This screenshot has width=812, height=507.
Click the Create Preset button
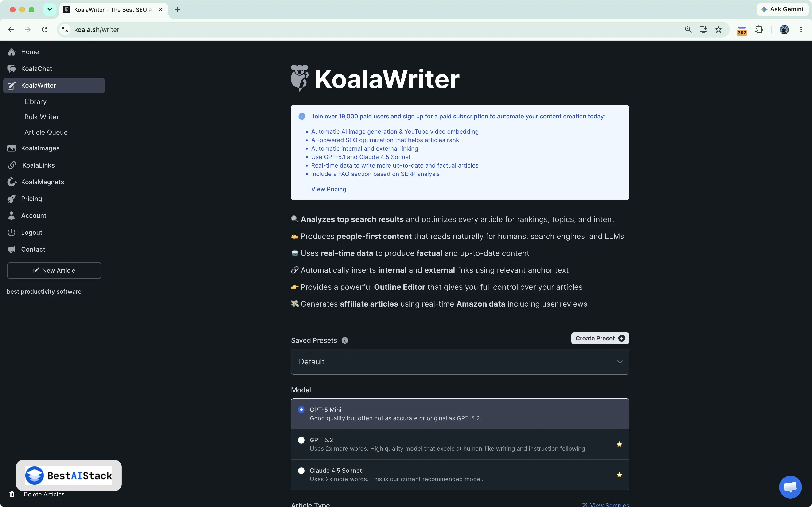pyautogui.click(x=600, y=338)
